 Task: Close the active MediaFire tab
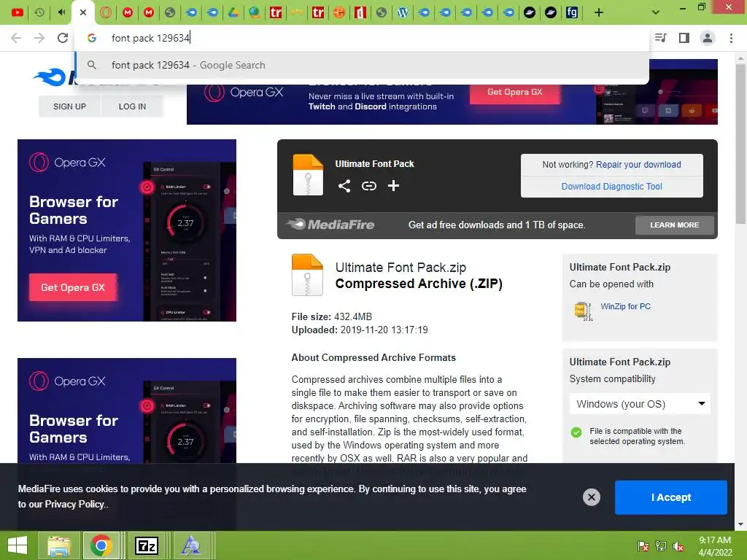[83, 12]
